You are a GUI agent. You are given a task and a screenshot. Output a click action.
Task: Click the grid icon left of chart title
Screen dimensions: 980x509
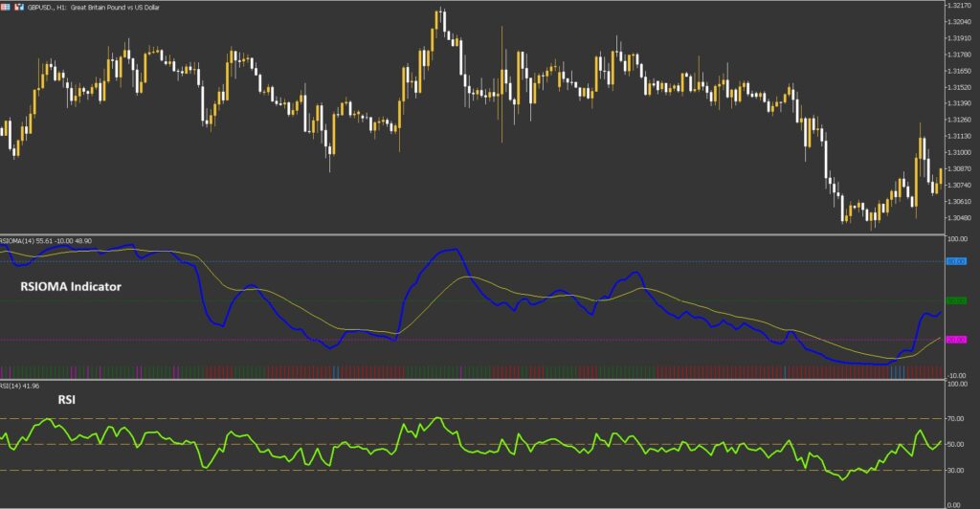tap(7, 5)
